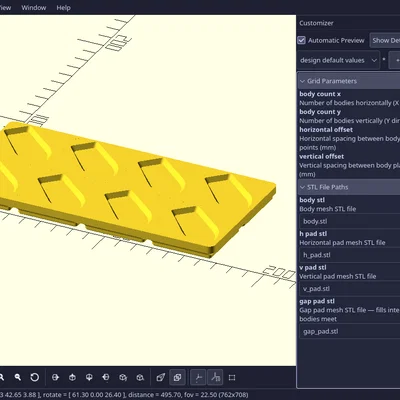Viewport: 400px width, 400px height.
Task: Click the Reset View icon
Action: pyautogui.click(x=35, y=377)
